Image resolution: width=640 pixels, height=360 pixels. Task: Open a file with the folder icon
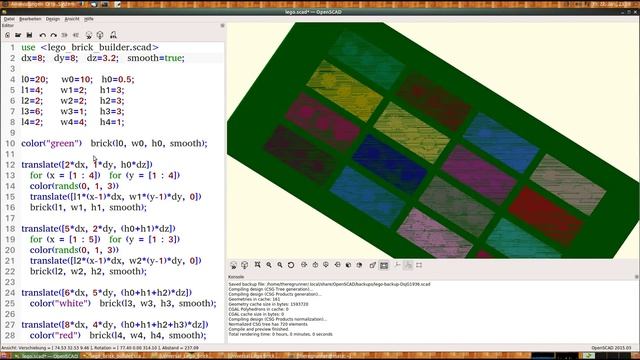(18, 35)
